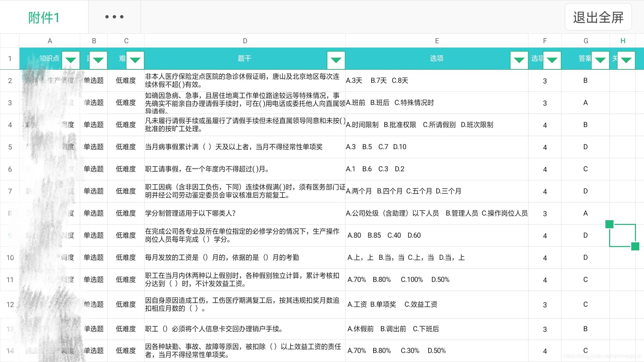644x362 pixels.
Task: Select row 5 header number
Action: [x=10, y=147]
